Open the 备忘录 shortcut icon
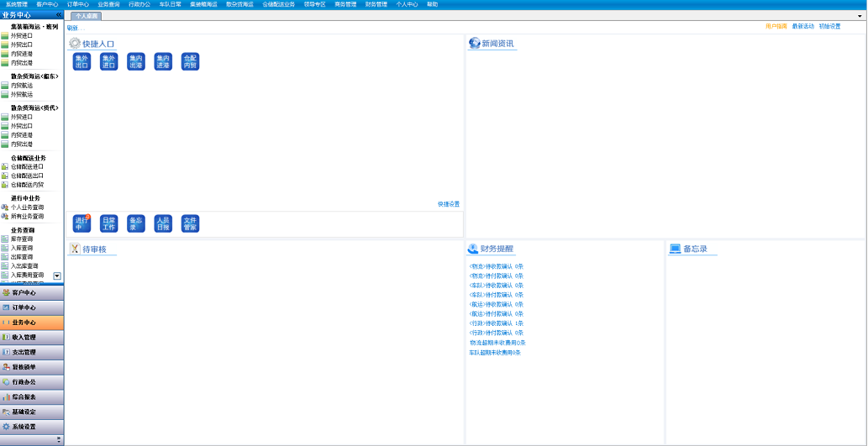 click(x=135, y=223)
